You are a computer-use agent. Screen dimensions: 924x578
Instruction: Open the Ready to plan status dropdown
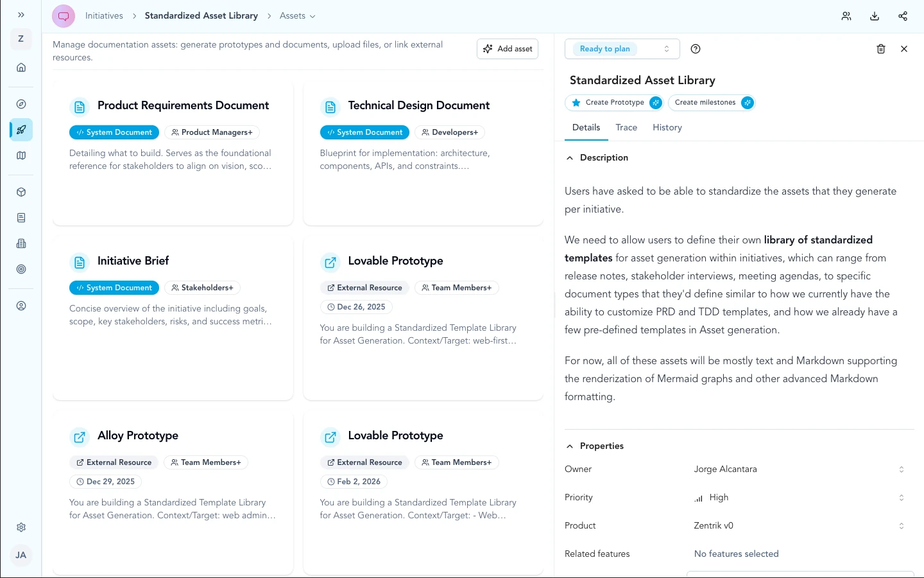(620, 49)
